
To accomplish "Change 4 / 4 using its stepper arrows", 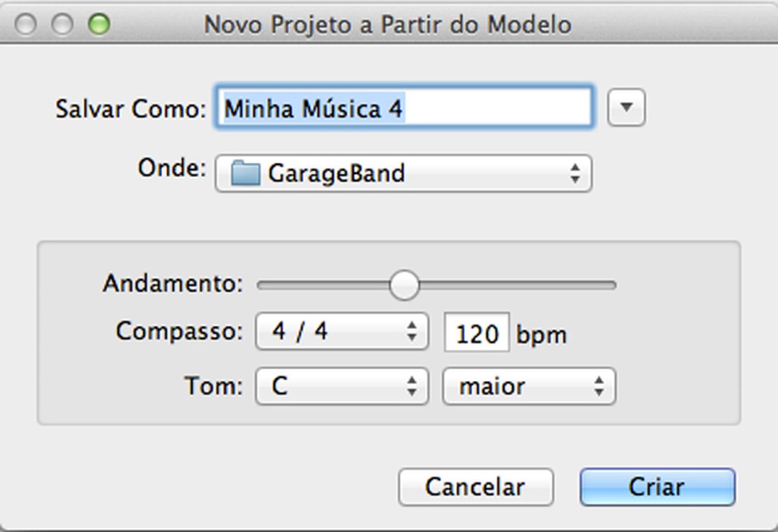I will point(412,332).
